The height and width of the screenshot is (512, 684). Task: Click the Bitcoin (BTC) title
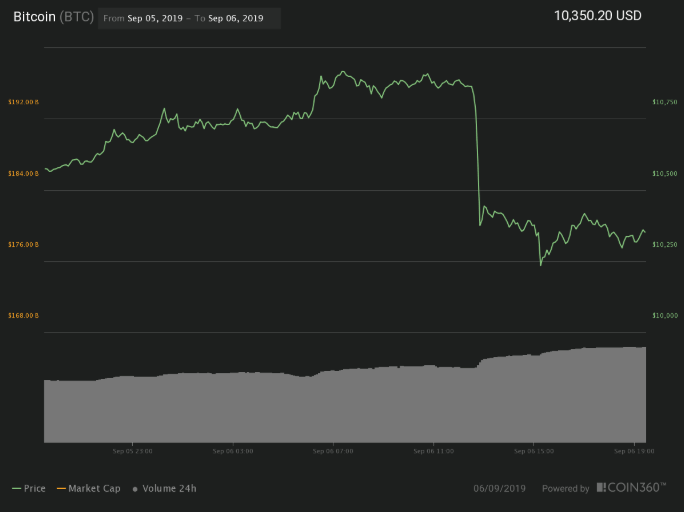click(x=53, y=17)
